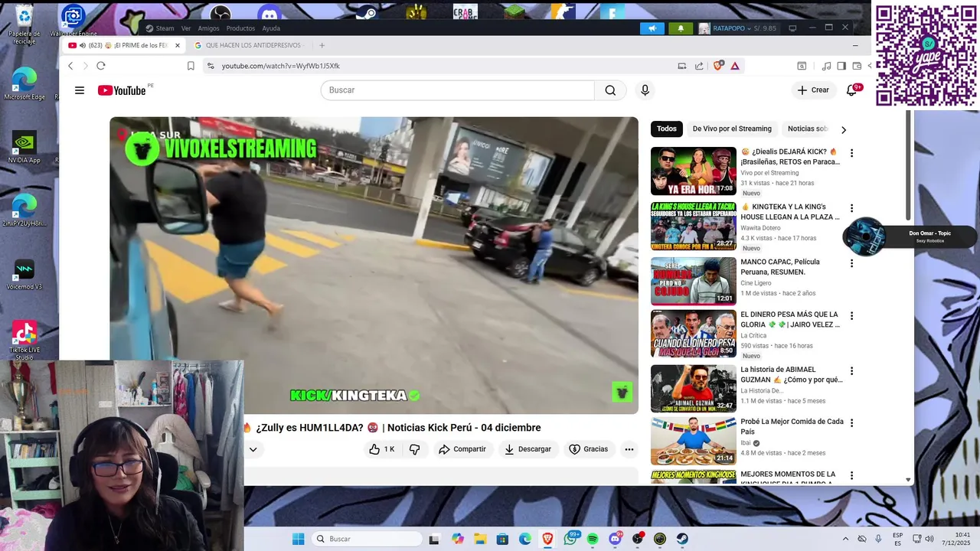Open Windows Start menu
980x551 pixels.
point(299,539)
